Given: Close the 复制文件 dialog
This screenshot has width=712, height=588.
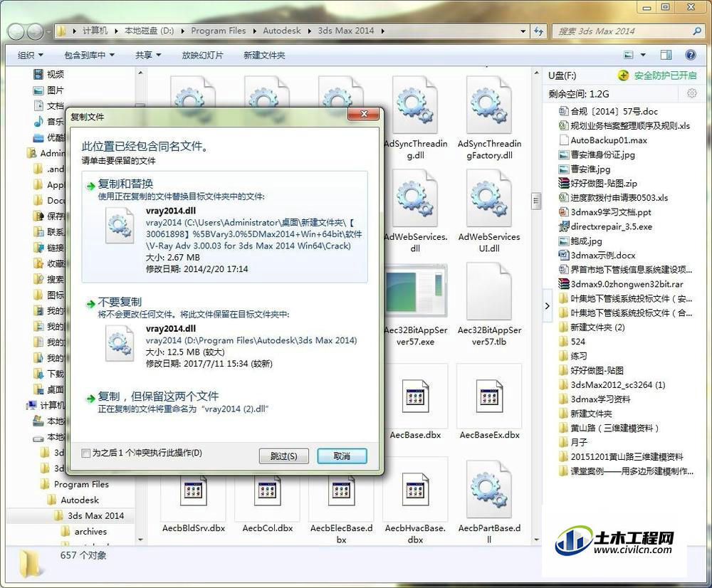Looking at the screenshot, I should (363, 114).
